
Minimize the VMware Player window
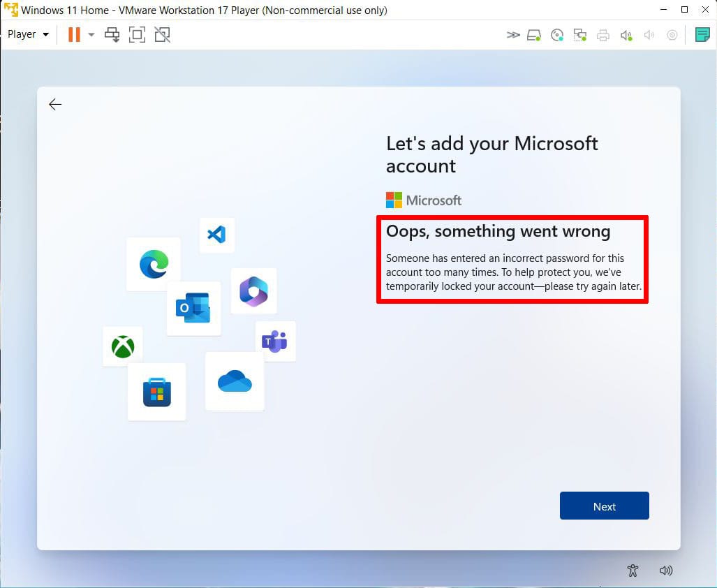[663, 10]
